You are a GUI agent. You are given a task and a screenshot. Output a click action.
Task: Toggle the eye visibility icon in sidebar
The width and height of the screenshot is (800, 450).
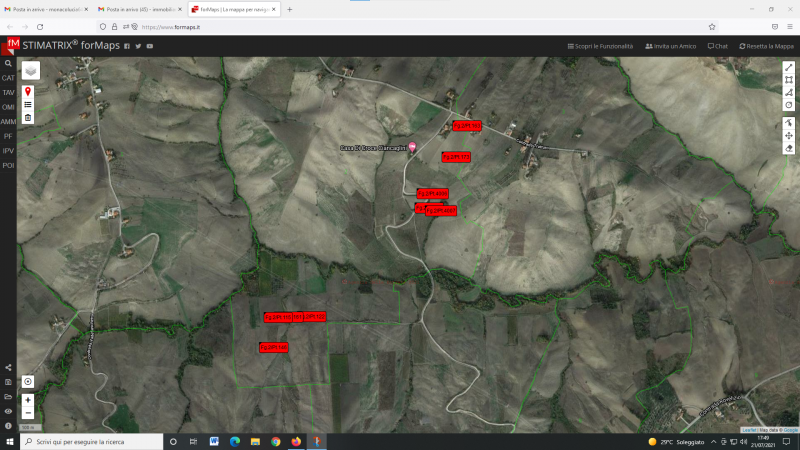(x=8, y=411)
